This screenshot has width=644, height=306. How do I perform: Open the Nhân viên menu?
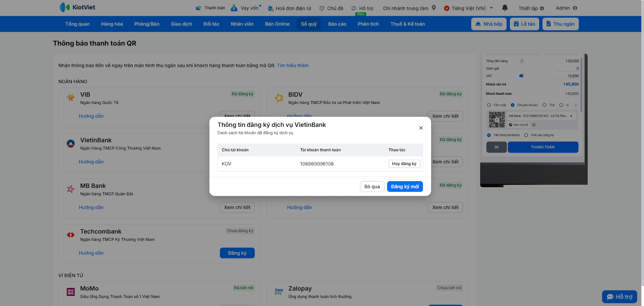242,24
